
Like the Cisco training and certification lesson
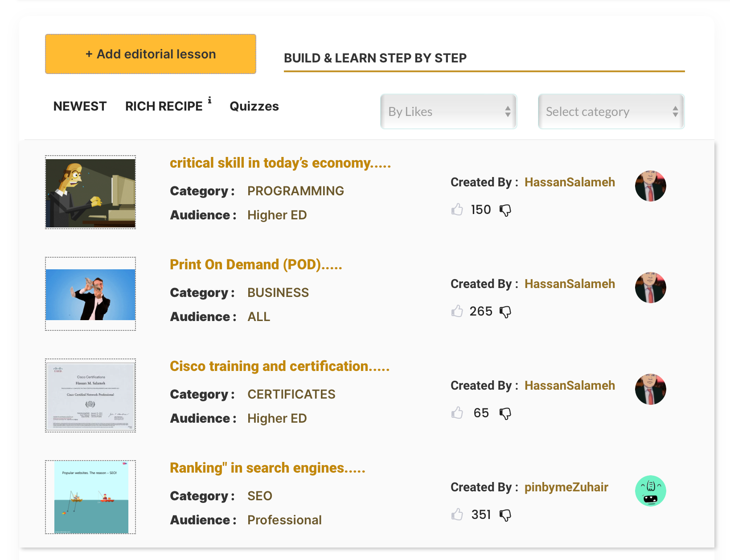[x=457, y=413]
